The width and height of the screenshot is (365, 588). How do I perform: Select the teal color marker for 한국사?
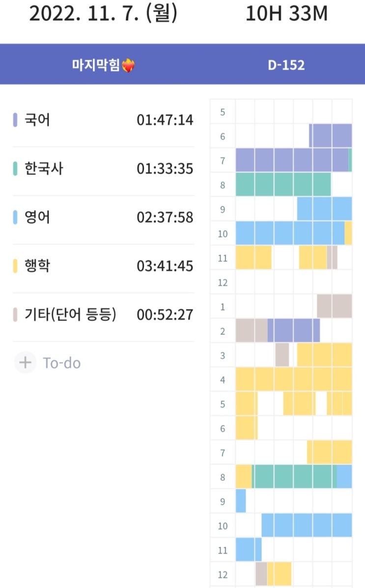(x=15, y=169)
